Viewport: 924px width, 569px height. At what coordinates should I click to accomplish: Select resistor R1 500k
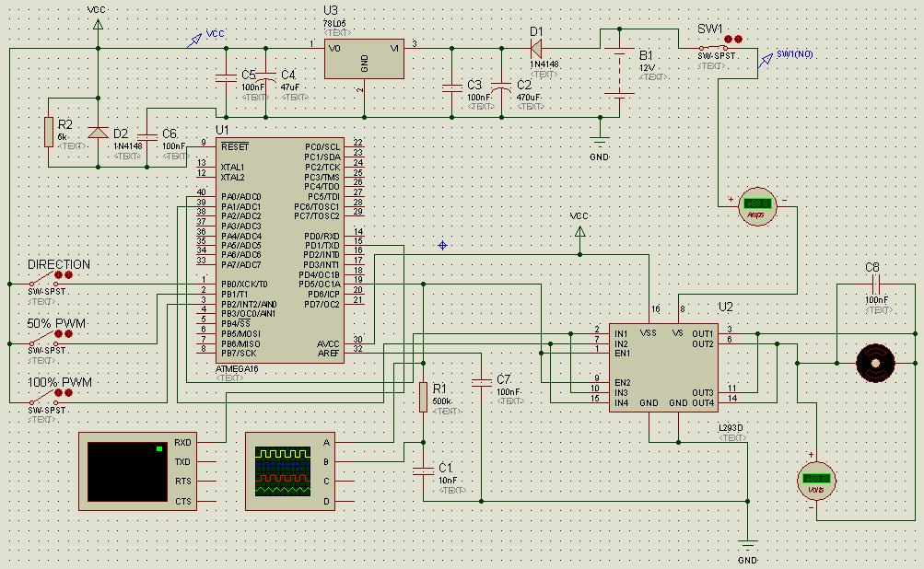coord(423,397)
